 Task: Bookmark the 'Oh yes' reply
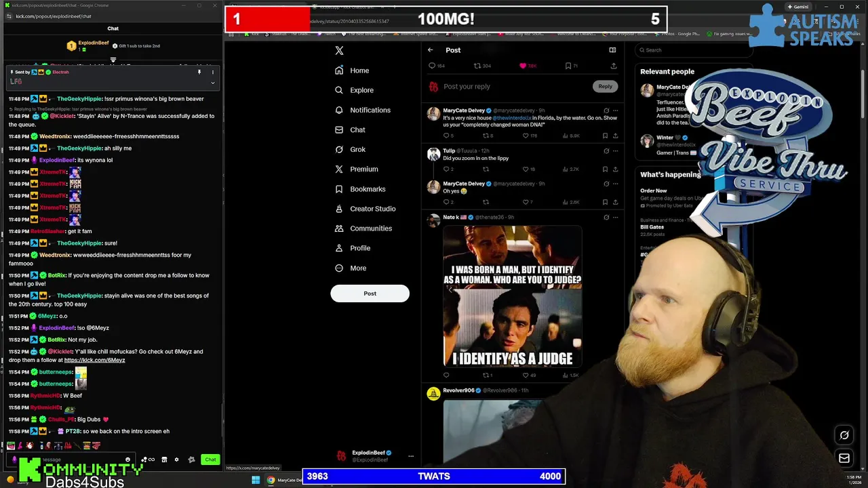pyautogui.click(x=605, y=202)
